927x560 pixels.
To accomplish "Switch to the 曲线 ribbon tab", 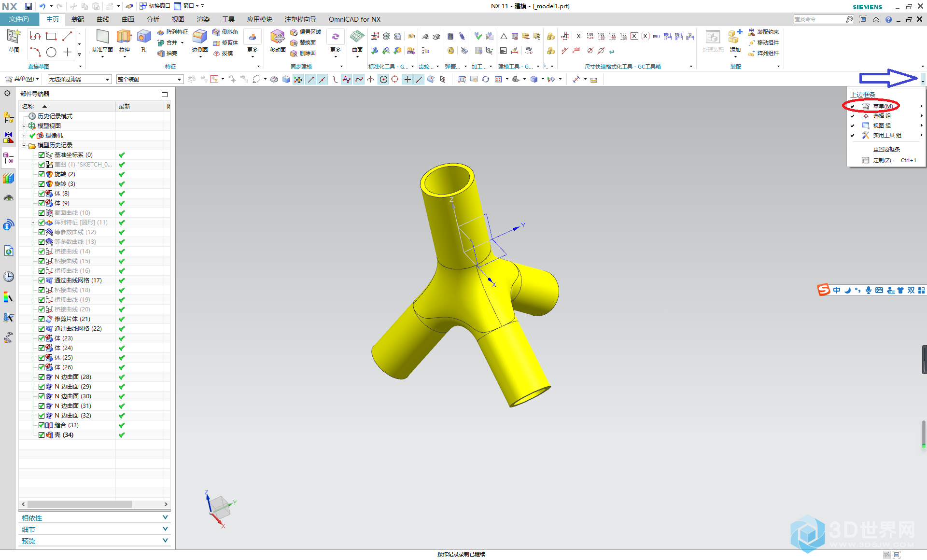I will [x=103, y=19].
